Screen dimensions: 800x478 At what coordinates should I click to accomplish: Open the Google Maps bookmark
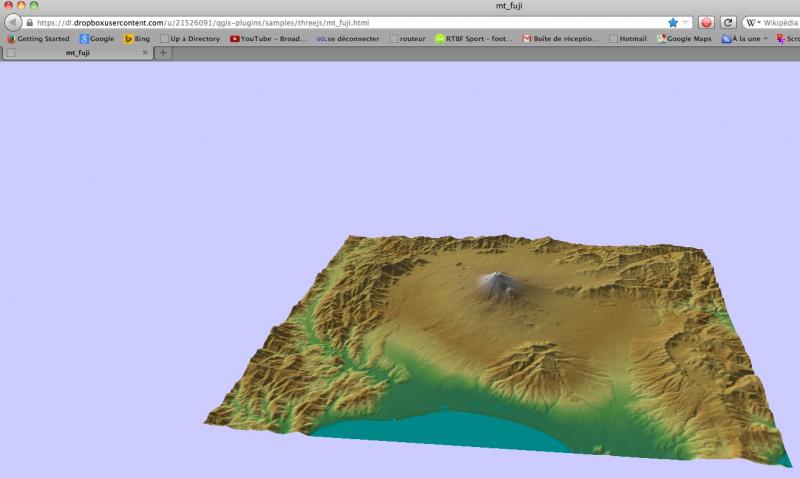[x=684, y=39]
